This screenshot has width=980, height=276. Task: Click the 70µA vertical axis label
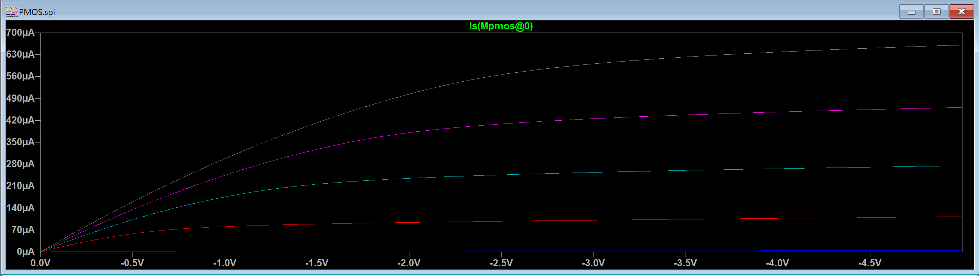click(x=23, y=229)
